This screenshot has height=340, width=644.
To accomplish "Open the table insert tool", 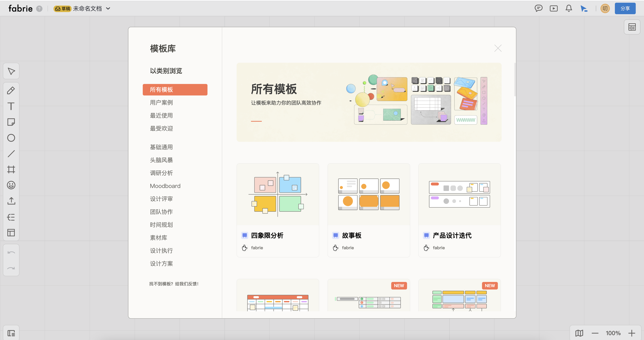I will pyautogui.click(x=11, y=233).
